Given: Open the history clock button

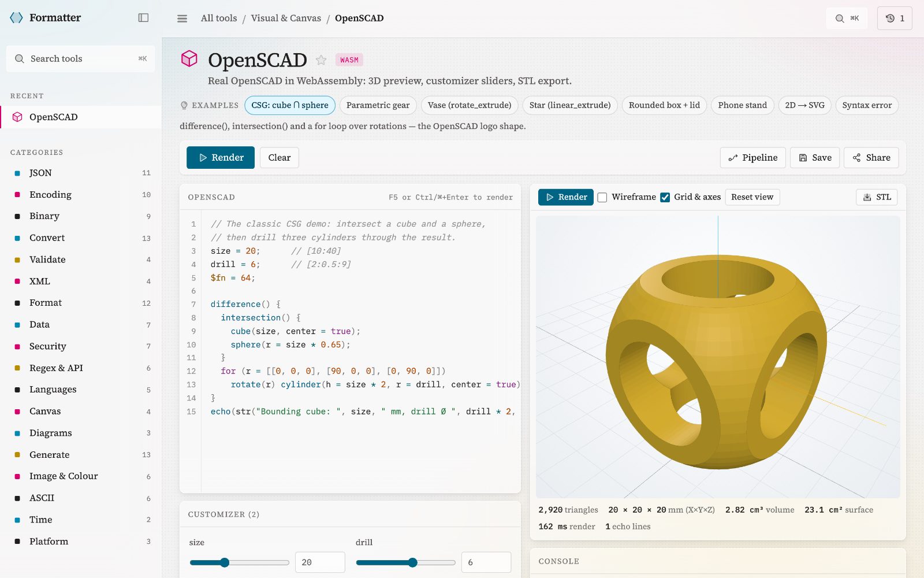Looking at the screenshot, I should (895, 18).
